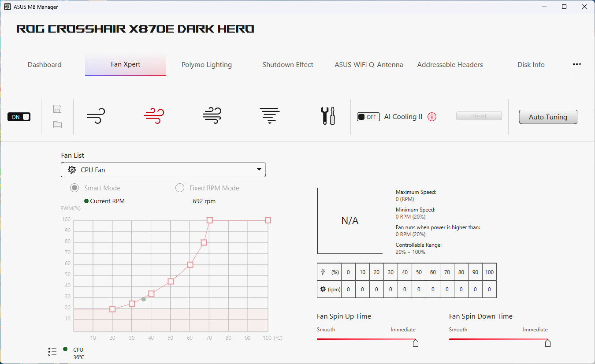The width and height of the screenshot is (595, 364).
Task: Click the temperature source list icon near CPU
Action: coord(52,351)
